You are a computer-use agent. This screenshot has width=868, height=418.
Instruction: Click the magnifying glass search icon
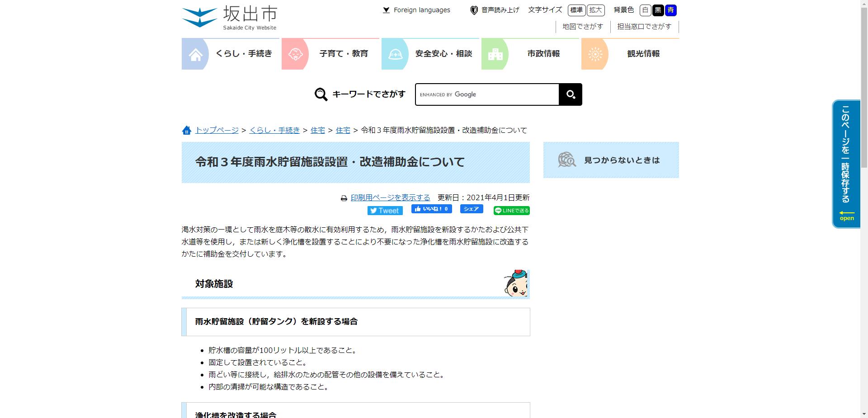pos(570,94)
